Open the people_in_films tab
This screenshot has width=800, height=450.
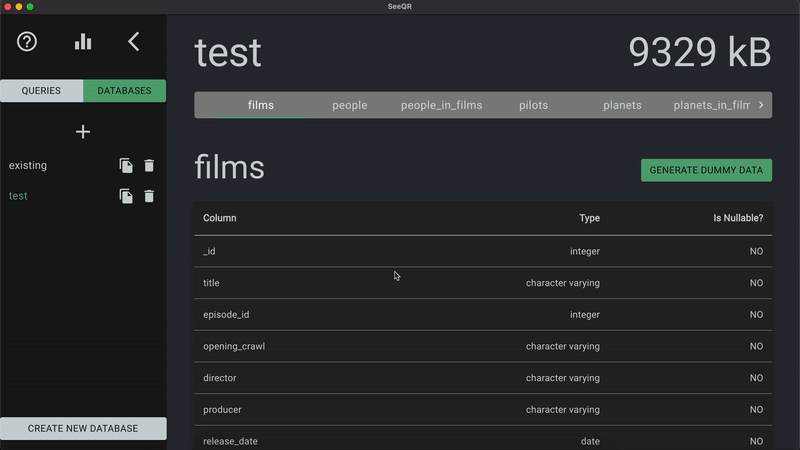pyautogui.click(x=441, y=105)
